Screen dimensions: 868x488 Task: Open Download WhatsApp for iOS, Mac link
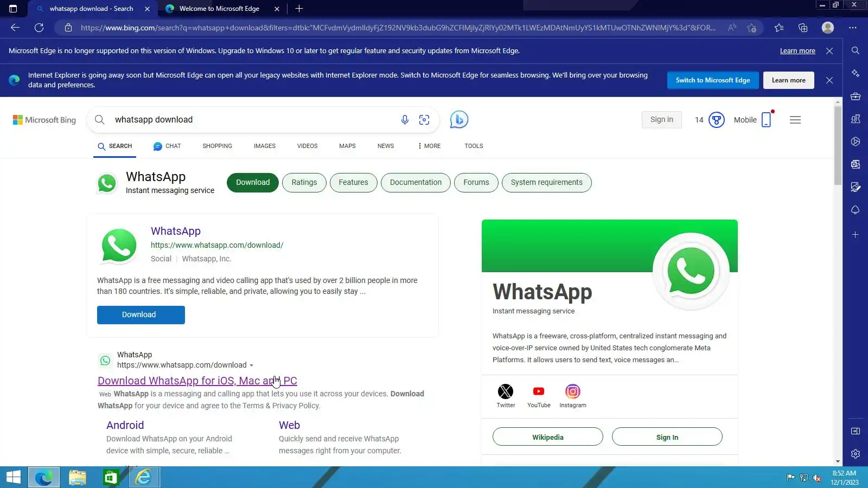(197, 381)
